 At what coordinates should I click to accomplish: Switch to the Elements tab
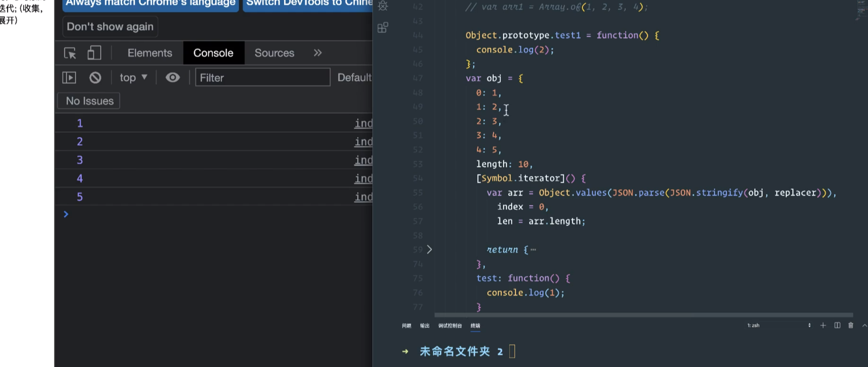(150, 53)
